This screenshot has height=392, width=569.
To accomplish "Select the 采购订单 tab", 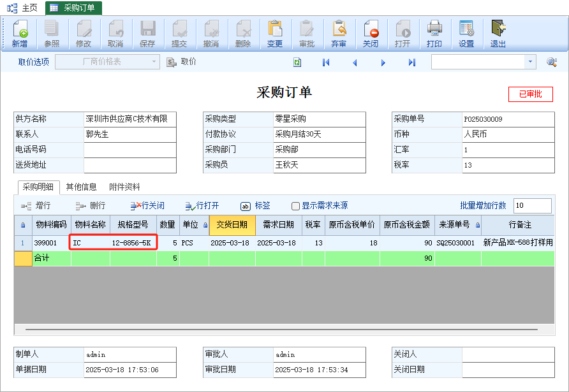I will [73, 8].
